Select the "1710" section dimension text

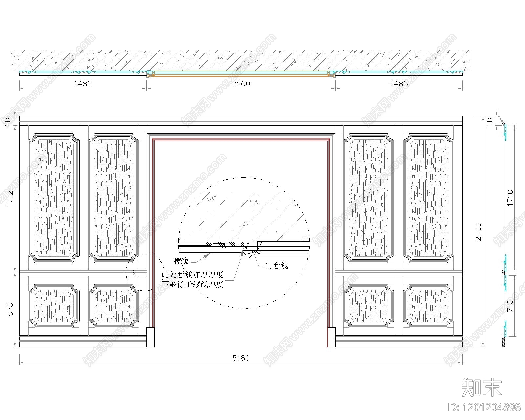510,198
